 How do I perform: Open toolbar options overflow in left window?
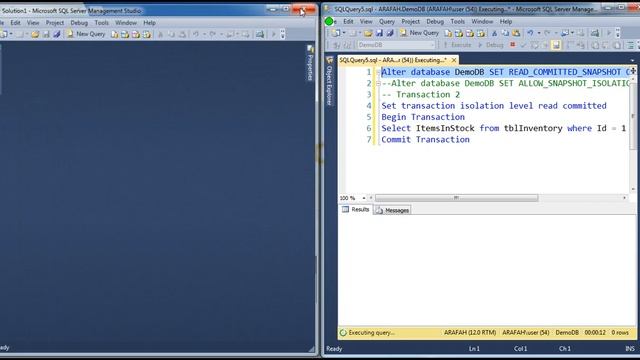282,35
